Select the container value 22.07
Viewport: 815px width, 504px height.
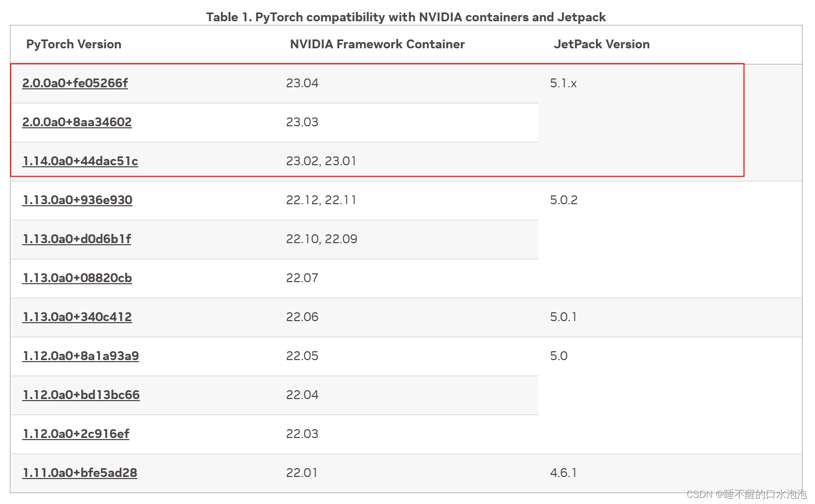point(302,278)
